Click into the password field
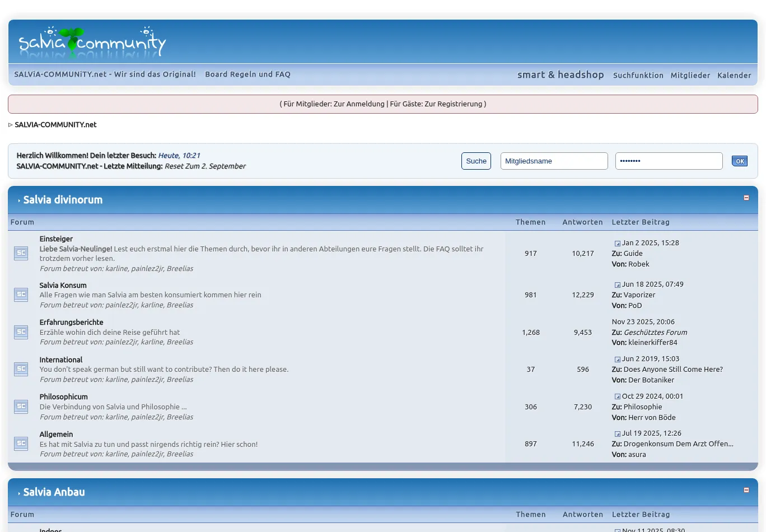Image resolution: width=766 pixels, height=532 pixels. (669, 161)
